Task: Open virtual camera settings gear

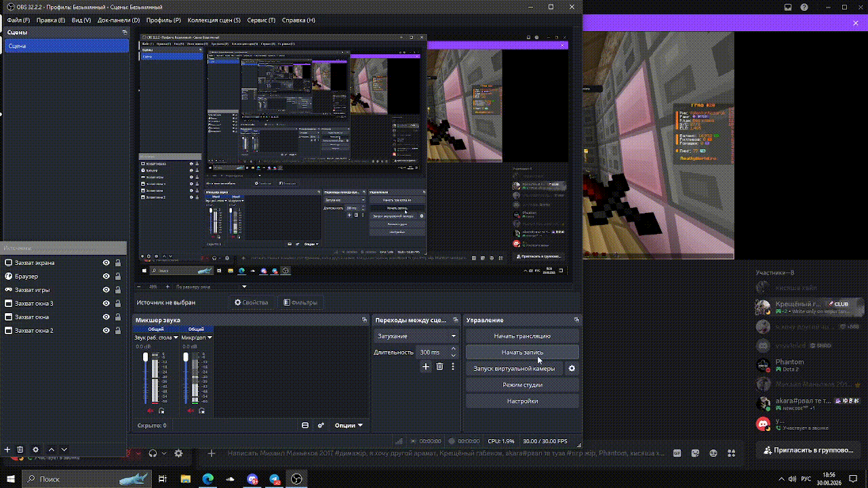Action: tap(572, 369)
